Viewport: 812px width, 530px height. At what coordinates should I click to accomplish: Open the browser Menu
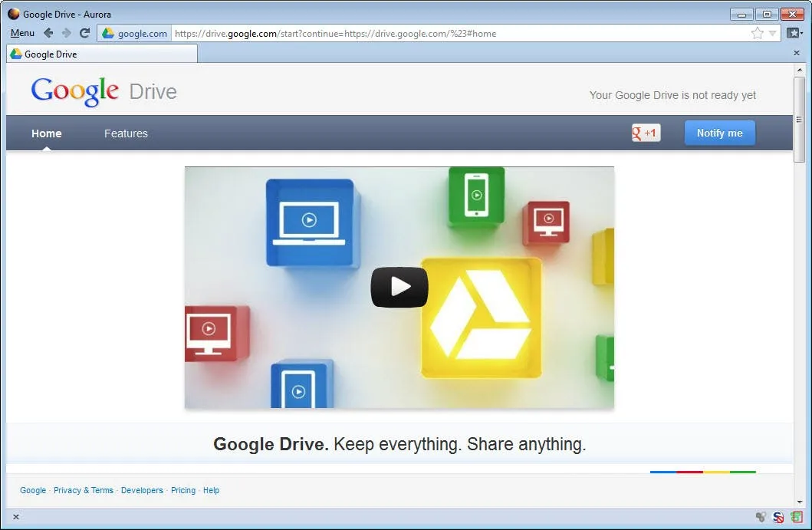(x=21, y=33)
